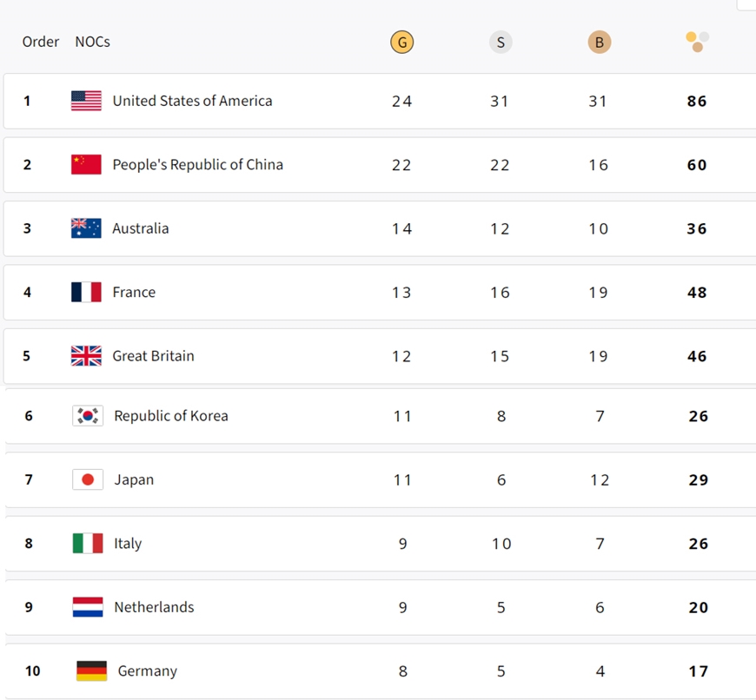Open the People's Republic of China entry
Screen dimensions: 756x700
click(197, 164)
